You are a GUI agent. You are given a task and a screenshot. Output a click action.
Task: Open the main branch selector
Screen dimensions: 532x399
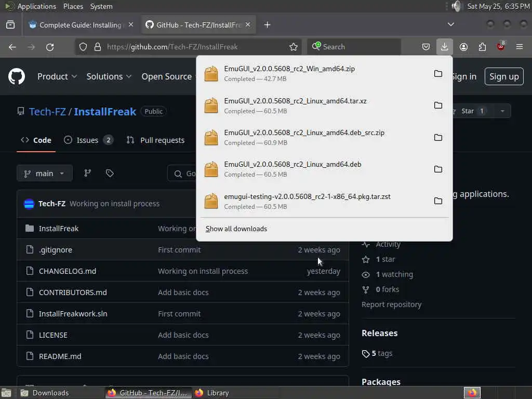point(45,174)
